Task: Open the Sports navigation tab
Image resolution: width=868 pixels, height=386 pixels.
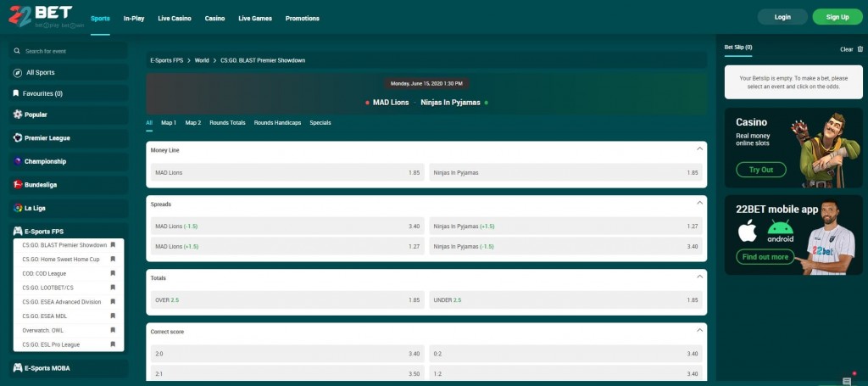Action: 100,19
